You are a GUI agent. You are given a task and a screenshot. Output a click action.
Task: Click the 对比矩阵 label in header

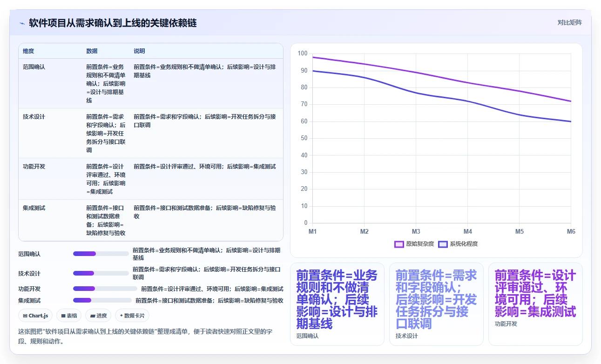569,22
